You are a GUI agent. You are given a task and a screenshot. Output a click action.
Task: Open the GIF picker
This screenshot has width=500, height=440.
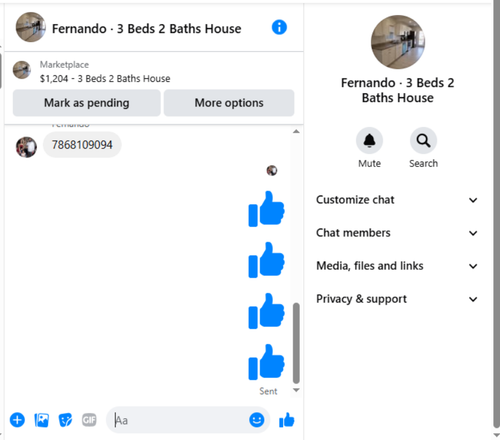tap(89, 420)
